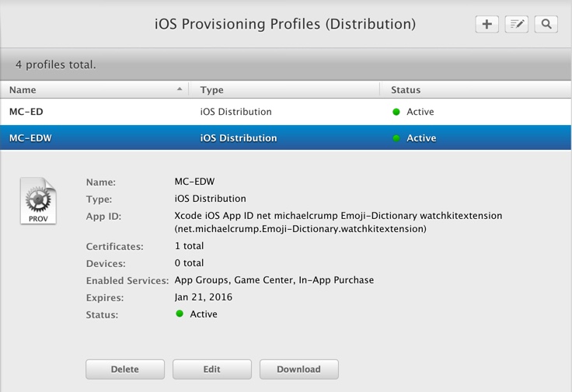Click the '1 total' certificates value
This screenshot has width=572, height=392.
point(189,246)
